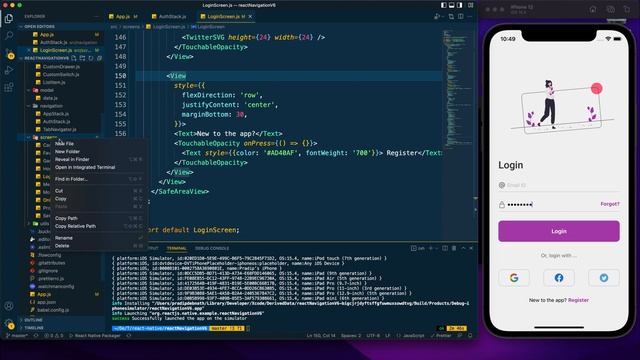Open the Explorer view in activity bar
Viewport: 640px width, 360px height.
(9, 18)
